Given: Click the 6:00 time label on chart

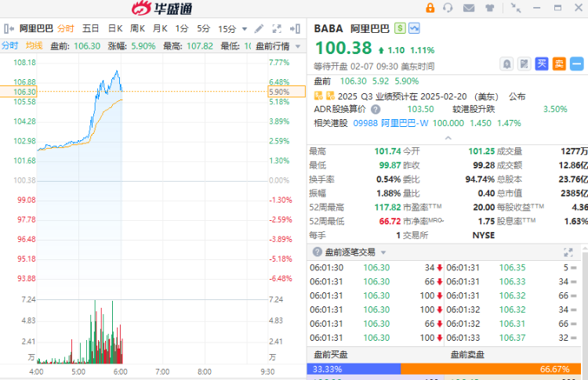Looking at the screenshot, I should (121, 371).
